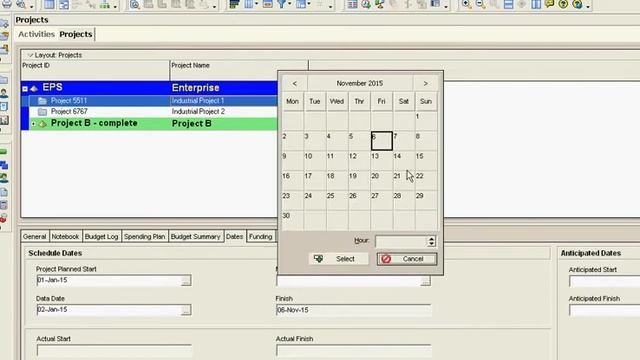Expand the Project B - complete node
The height and width of the screenshot is (360, 640).
[x=33, y=124]
